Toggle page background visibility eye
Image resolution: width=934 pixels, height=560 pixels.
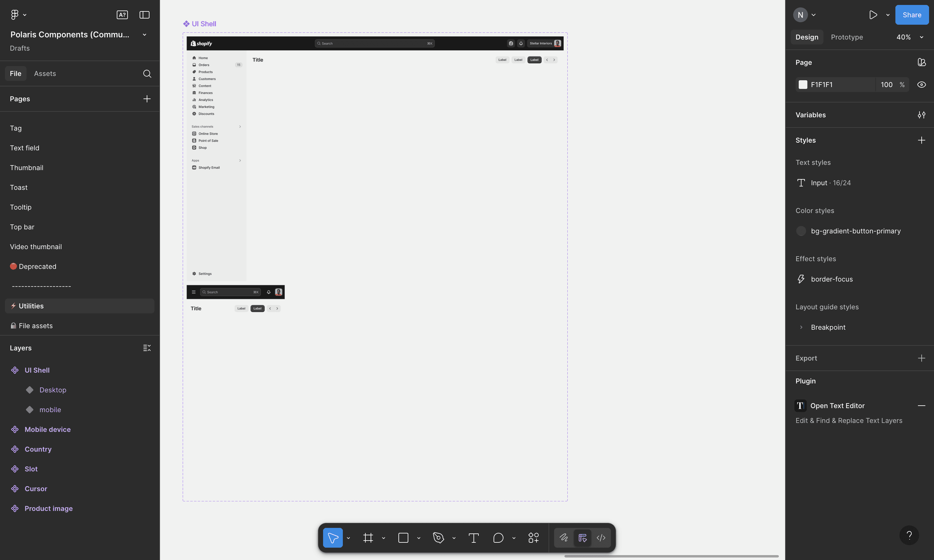tap(921, 85)
